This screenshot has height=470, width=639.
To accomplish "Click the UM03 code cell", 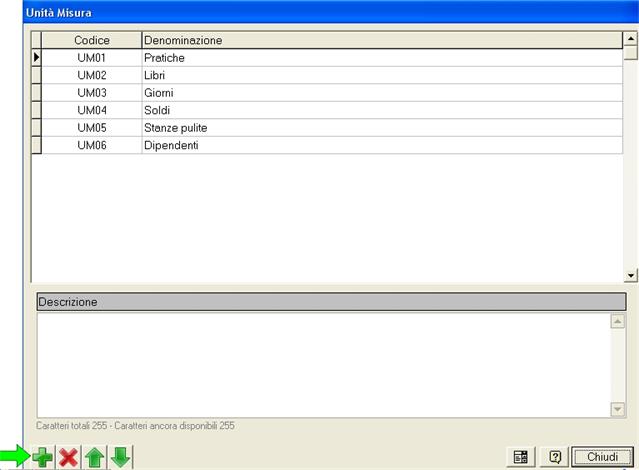I will coord(91,93).
